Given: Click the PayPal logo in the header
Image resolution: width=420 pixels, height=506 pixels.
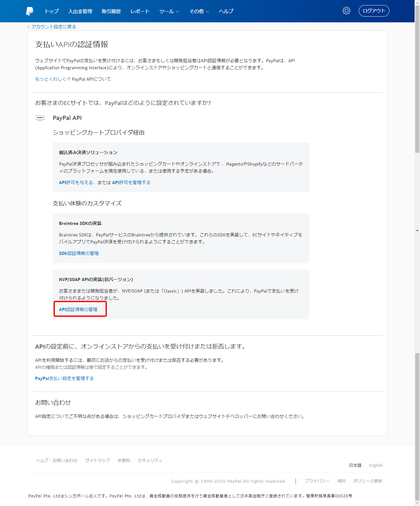Looking at the screenshot, I should [30, 11].
